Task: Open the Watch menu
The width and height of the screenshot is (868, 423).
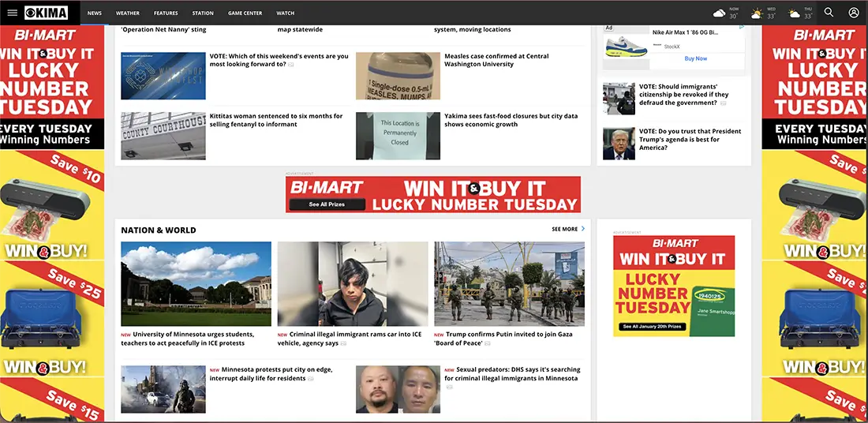Action: (285, 13)
